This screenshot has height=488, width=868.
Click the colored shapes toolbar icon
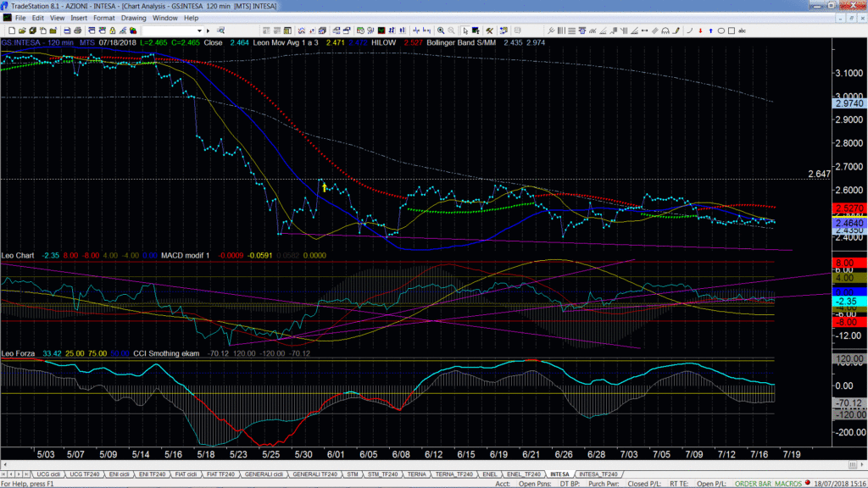[x=133, y=31]
